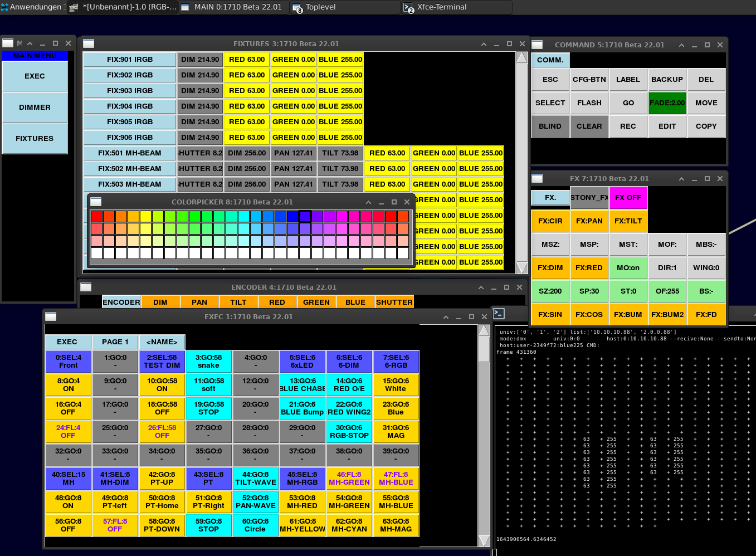Switch to the Xfce-Terminal taskbar entry
Screen dimensions: 756x556
456,7
